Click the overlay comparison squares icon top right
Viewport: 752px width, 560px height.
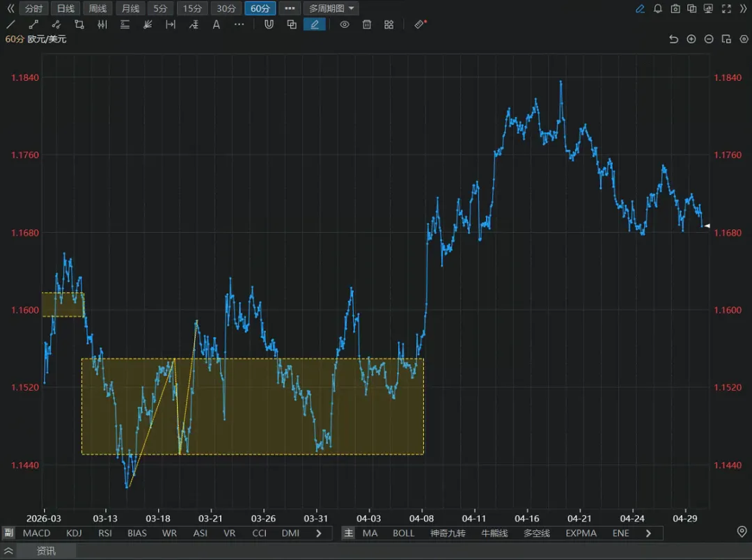(x=691, y=8)
